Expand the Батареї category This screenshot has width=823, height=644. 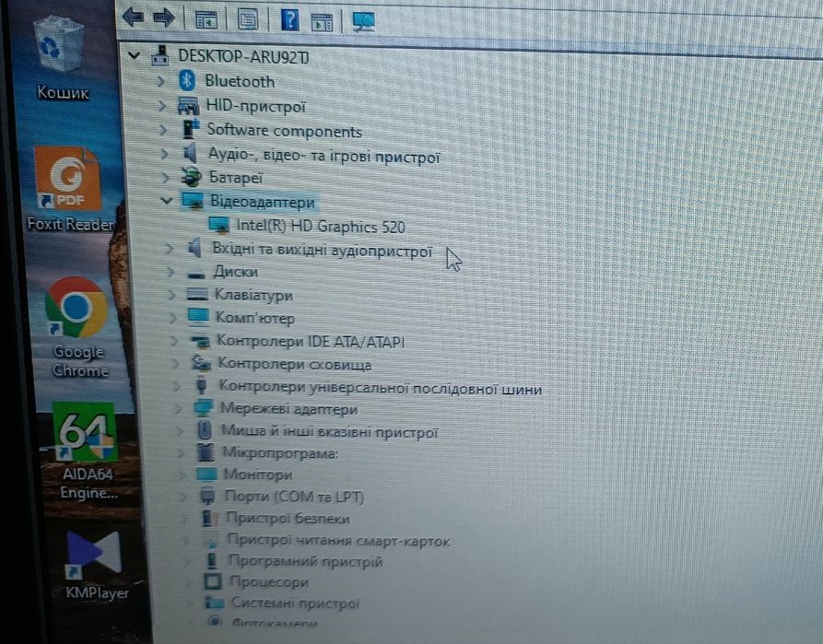click(166, 178)
